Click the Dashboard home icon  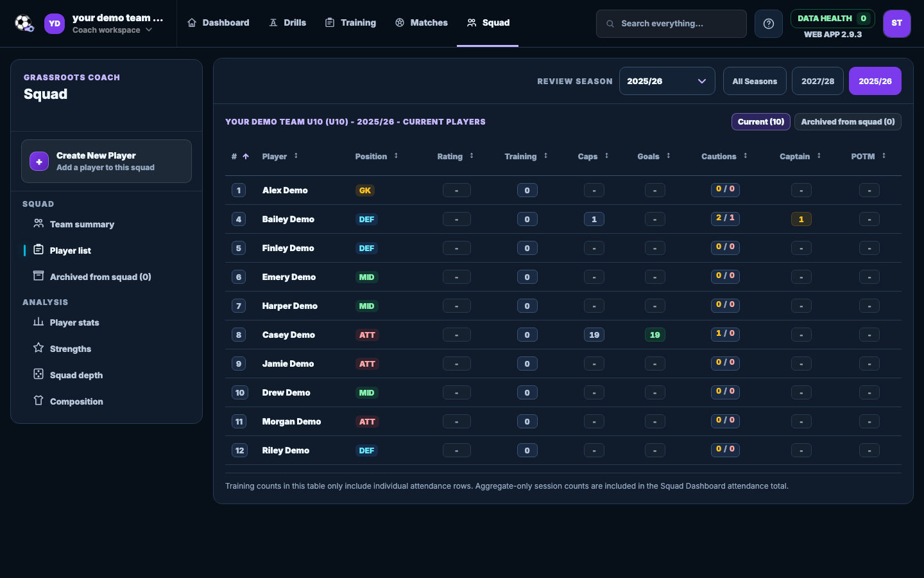point(192,22)
